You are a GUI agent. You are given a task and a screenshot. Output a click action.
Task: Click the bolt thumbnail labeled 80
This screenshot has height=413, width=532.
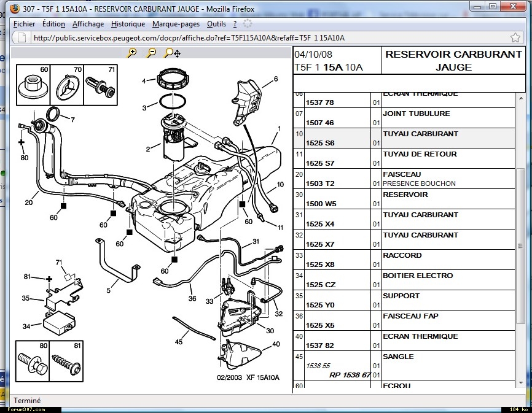click(x=33, y=361)
